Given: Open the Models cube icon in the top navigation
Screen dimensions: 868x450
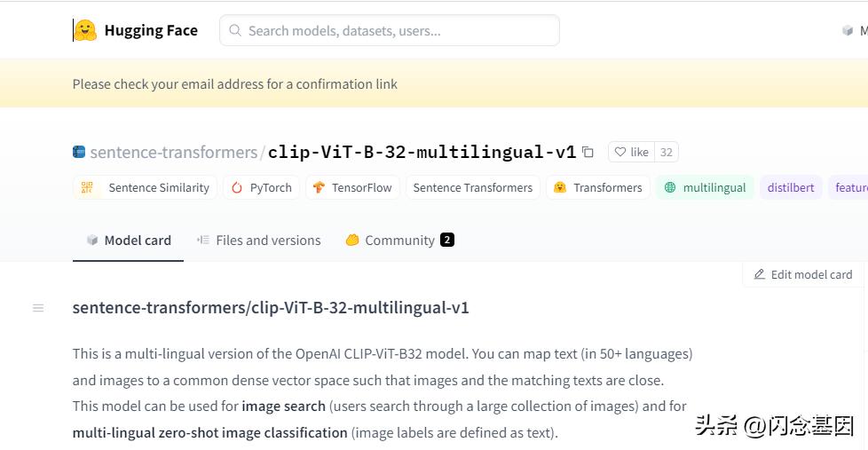Looking at the screenshot, I should point(847,30).
